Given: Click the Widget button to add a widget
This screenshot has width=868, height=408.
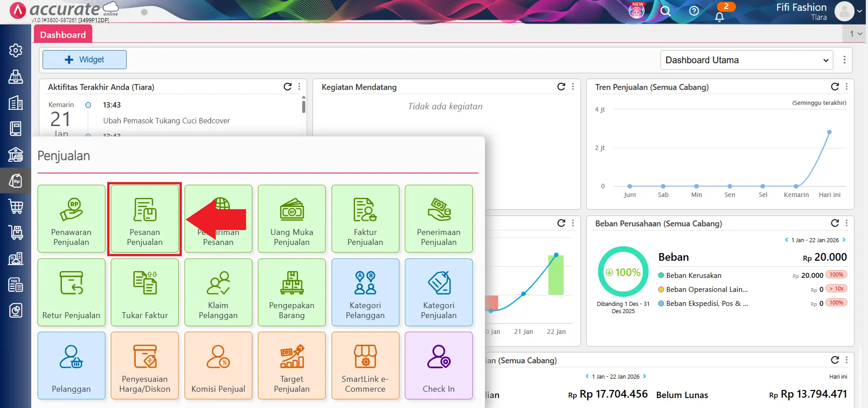Looking at the screenshot, I should coord(84,59).
